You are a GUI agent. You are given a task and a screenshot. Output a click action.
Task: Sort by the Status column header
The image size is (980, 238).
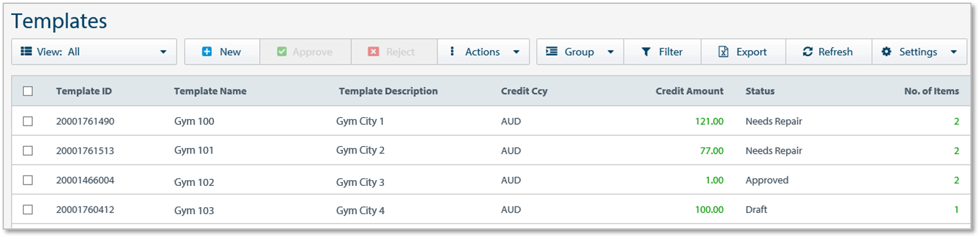coord(760,91)
